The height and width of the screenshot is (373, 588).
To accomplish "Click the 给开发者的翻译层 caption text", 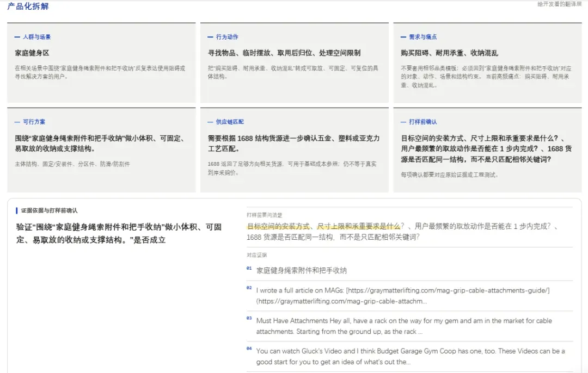I will pyautogui.click(x=559, y=4).
